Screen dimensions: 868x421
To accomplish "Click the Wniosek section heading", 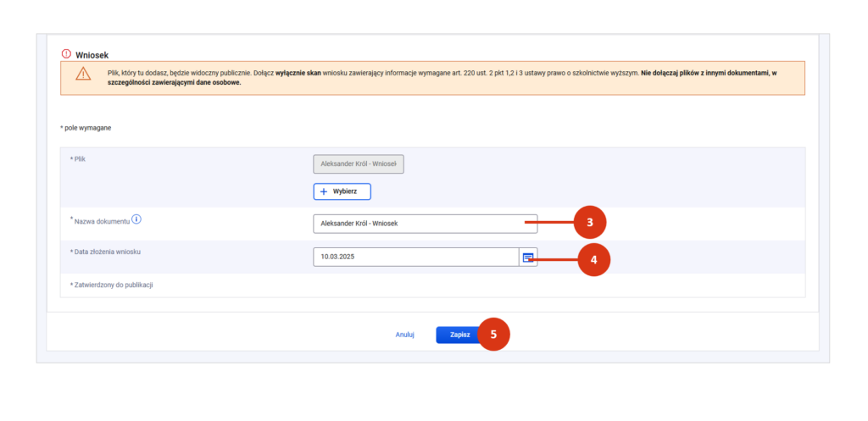I will (92, 54).
